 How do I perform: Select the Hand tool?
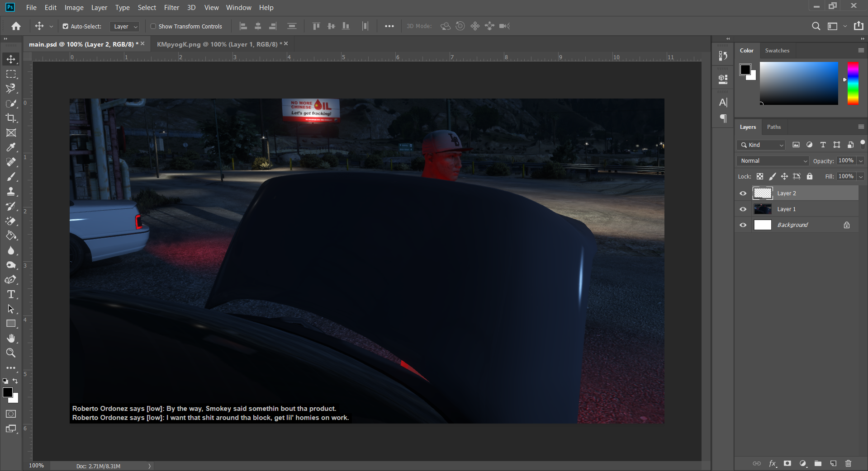11,339
